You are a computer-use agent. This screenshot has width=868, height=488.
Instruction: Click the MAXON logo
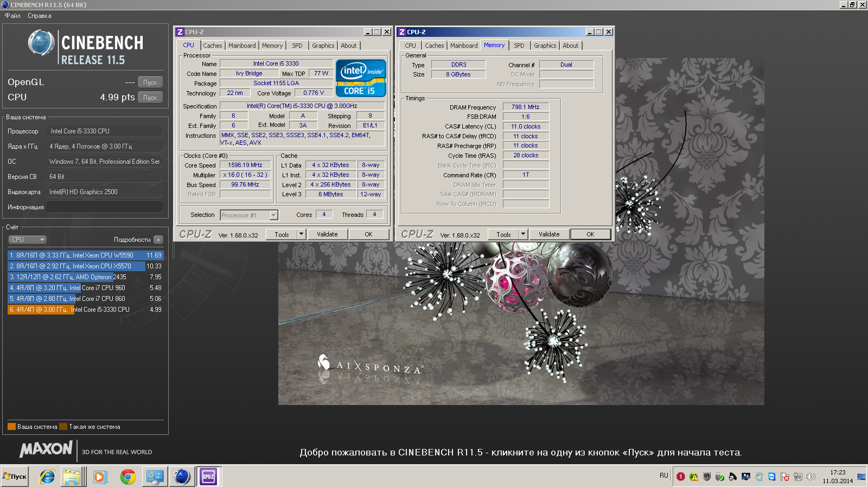coord(46,449)
